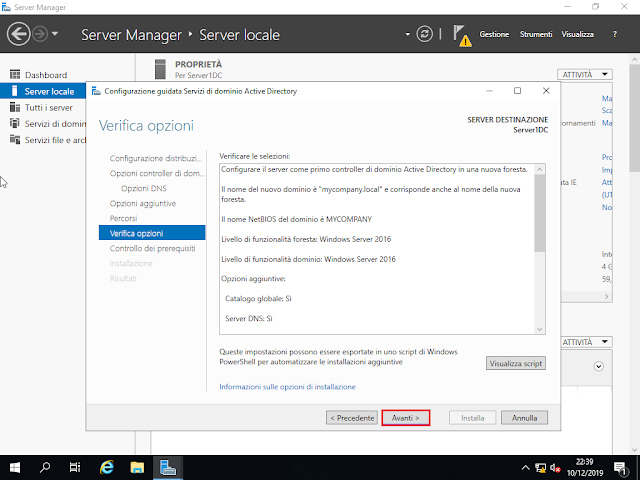The height and width of the screenshot is (480, 640).
Task: Open the navigation history dropdown arrow
Action: tap(55, 34)
